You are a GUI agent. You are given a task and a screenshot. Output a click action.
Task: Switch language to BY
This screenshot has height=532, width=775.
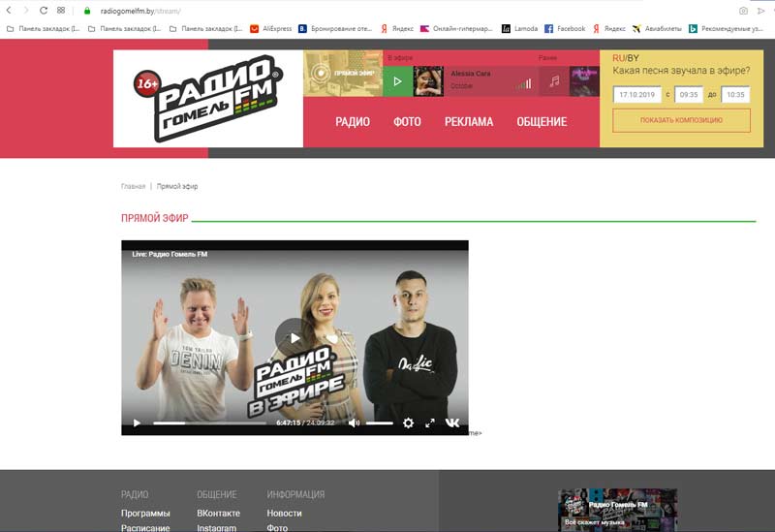(634, 58)
